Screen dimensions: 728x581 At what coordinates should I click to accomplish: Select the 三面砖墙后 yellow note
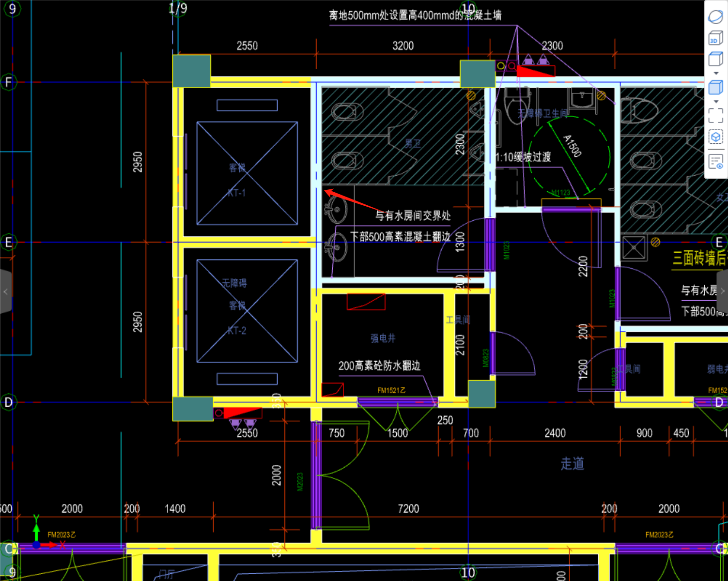[x=699, y=258]
